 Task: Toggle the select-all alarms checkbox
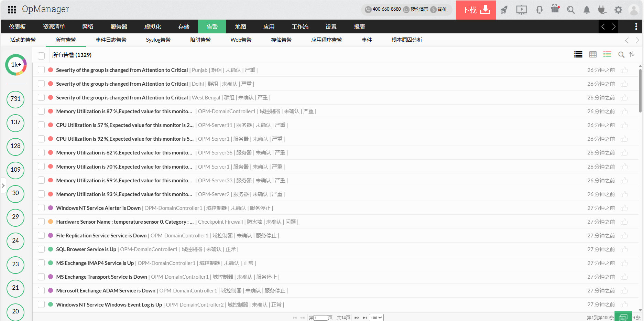(x=41, y=55)
